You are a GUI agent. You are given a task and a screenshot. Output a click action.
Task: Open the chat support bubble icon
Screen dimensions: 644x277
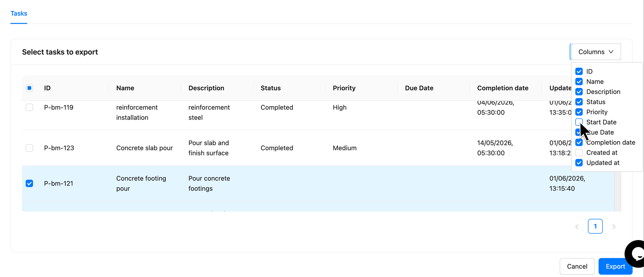(636, 254)
